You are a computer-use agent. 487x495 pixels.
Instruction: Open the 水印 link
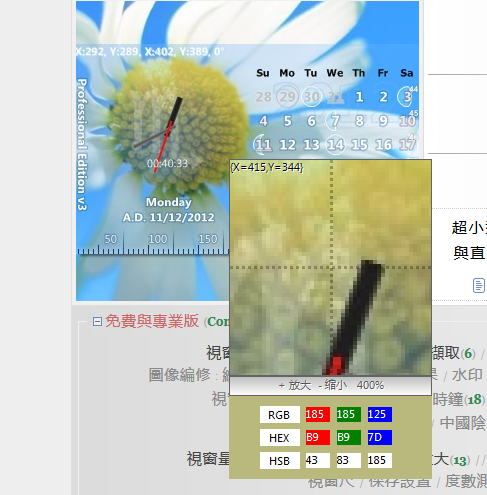467,375
